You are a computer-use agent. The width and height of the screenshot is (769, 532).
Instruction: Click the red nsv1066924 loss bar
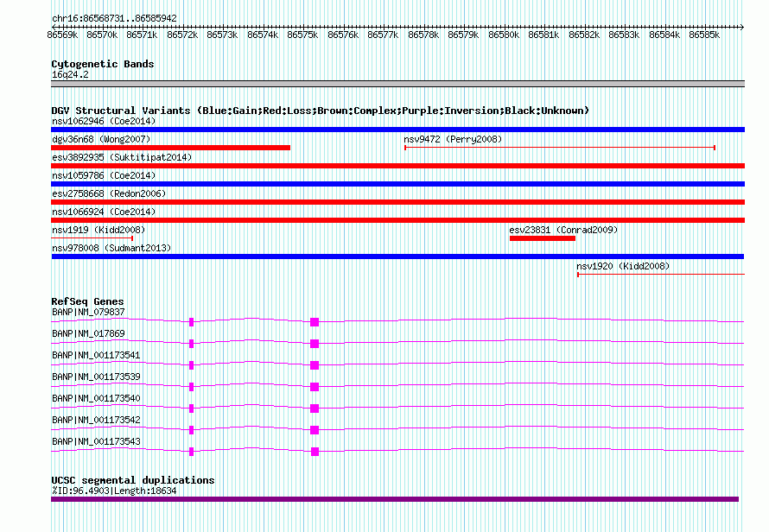[397, 220]
